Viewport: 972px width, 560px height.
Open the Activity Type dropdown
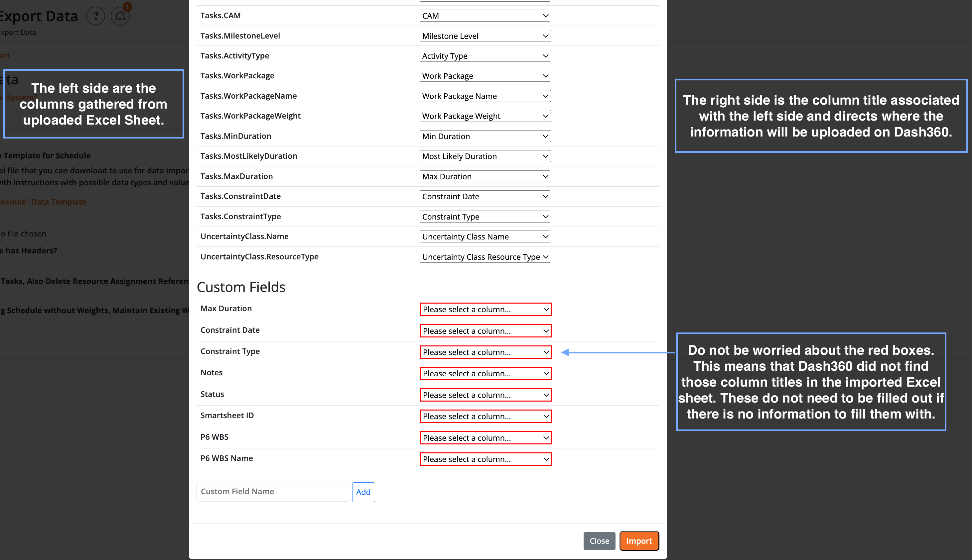coord(485,56)
